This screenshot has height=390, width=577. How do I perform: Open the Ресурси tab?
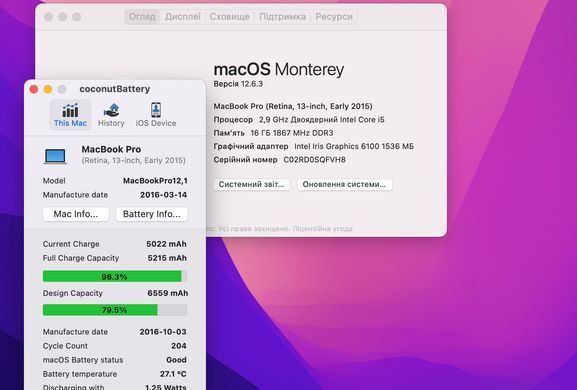click(334, 17)
